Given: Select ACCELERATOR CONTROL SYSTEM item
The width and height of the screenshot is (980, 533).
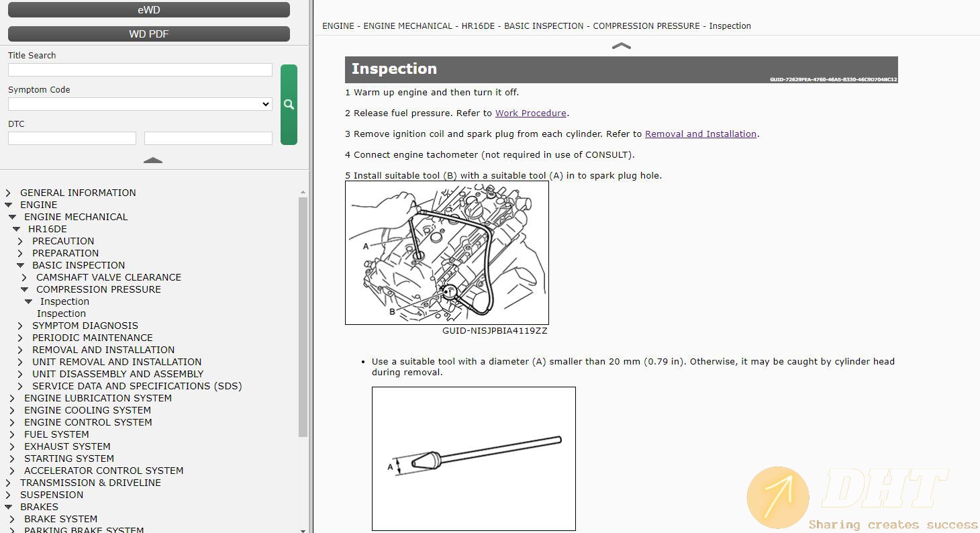Looking at the screenshot, I should pyautogui.click(x=104, y=471).
